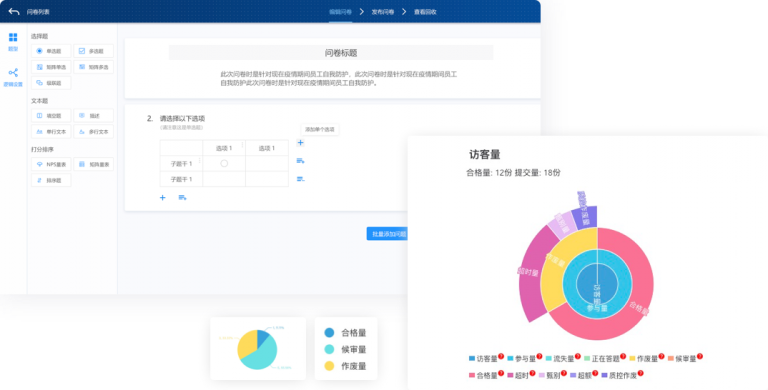Add a 单选题 single-choice question
Image resolution: width=768 pixels, height=390 pixels.
[51, 51]
